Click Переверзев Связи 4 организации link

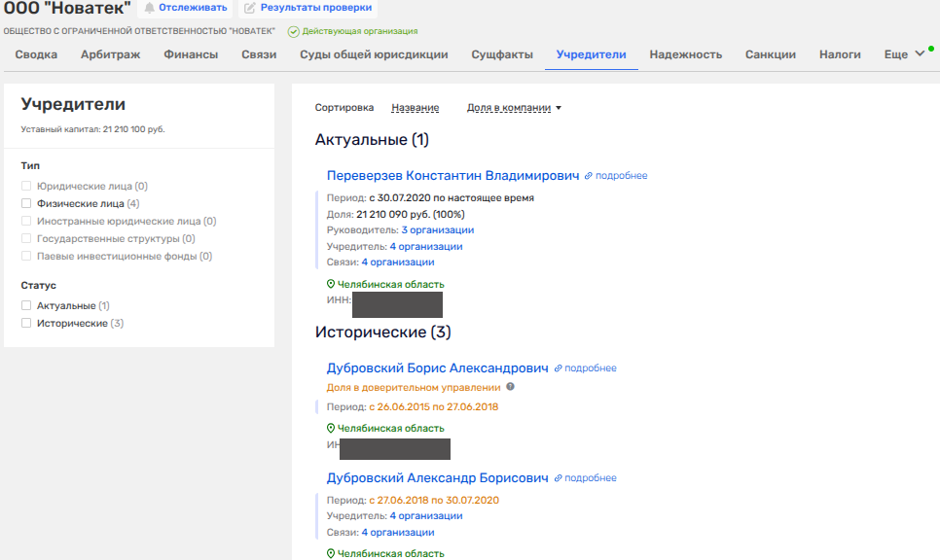(x=398, y=262)
